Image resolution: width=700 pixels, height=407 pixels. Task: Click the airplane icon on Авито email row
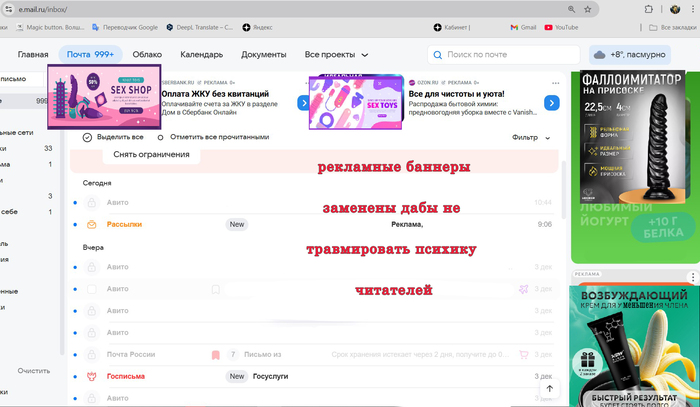[522, 289]
